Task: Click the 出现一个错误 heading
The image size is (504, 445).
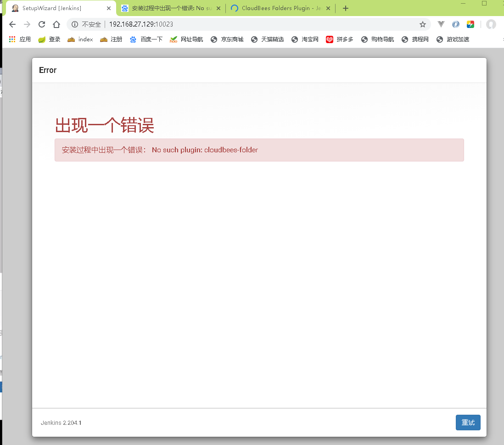Action: (x=105, y=125)
